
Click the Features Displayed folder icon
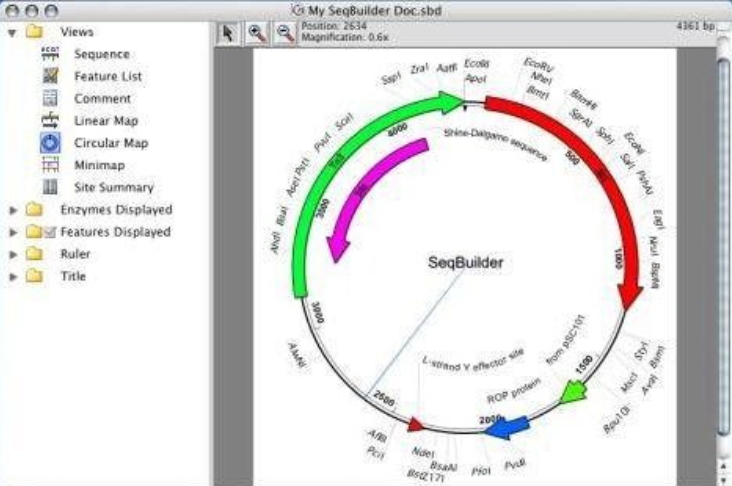[34, 232]
